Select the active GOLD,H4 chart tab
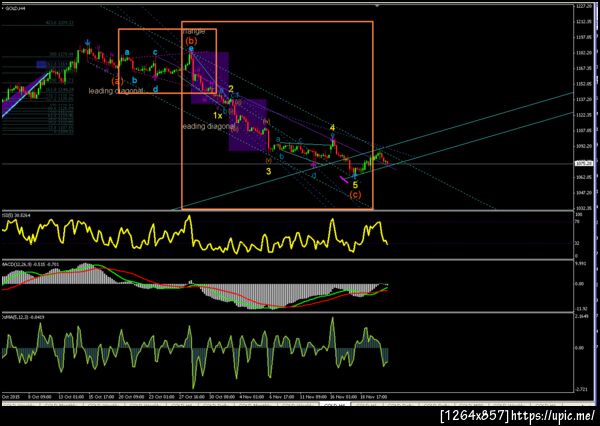600x426 pixels. tap(334, 404)
